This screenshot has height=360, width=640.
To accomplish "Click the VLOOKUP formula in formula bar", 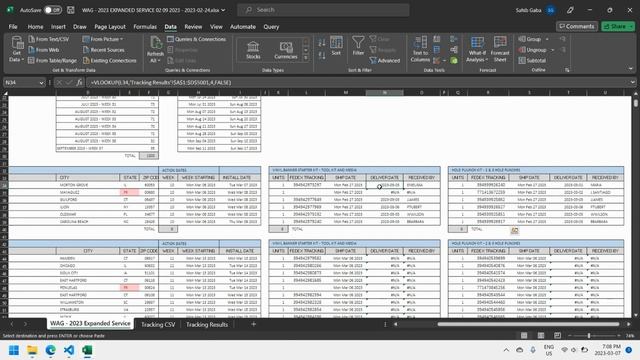I will pyautogui.click(x=161, y=82).
